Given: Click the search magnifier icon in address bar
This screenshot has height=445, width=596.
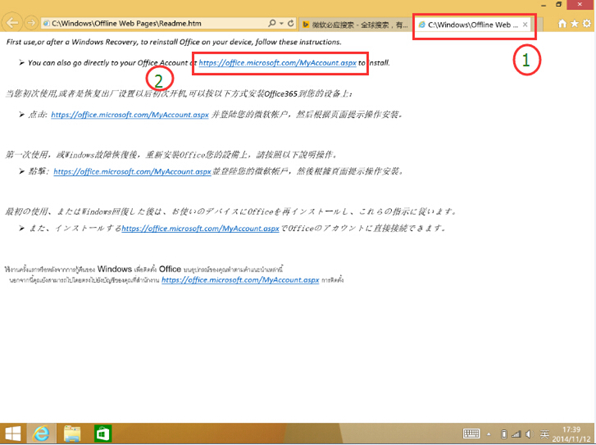Looking at the screenshot, I should 272,23.
